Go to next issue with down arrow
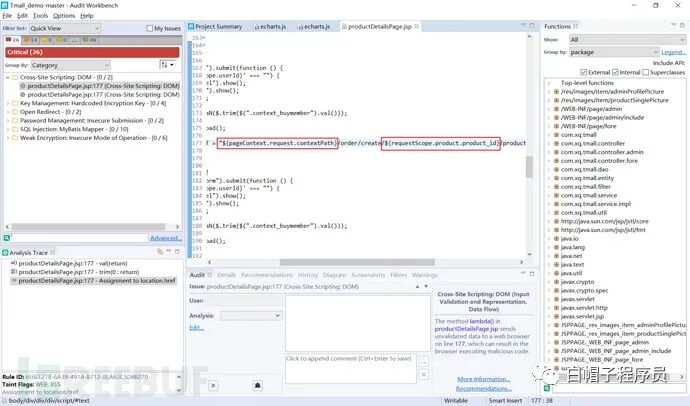This screenshot has width=690, height=406. (426, 286)
